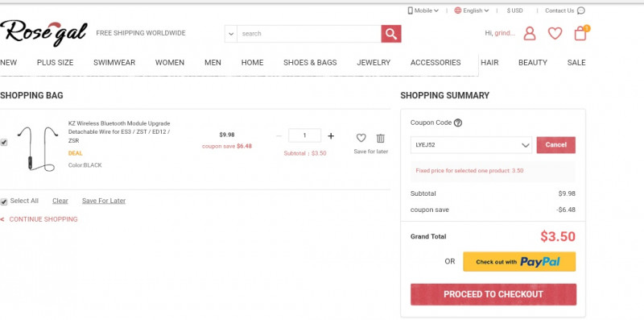Open the HOME menu
The height and width of the screenshot is (320, 644).
[252, 63]
